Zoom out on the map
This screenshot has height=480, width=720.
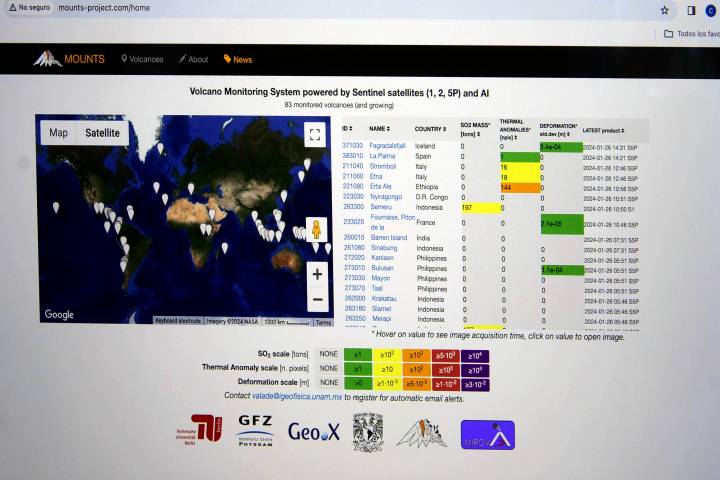pyautogui.click(x=317, y=299)
